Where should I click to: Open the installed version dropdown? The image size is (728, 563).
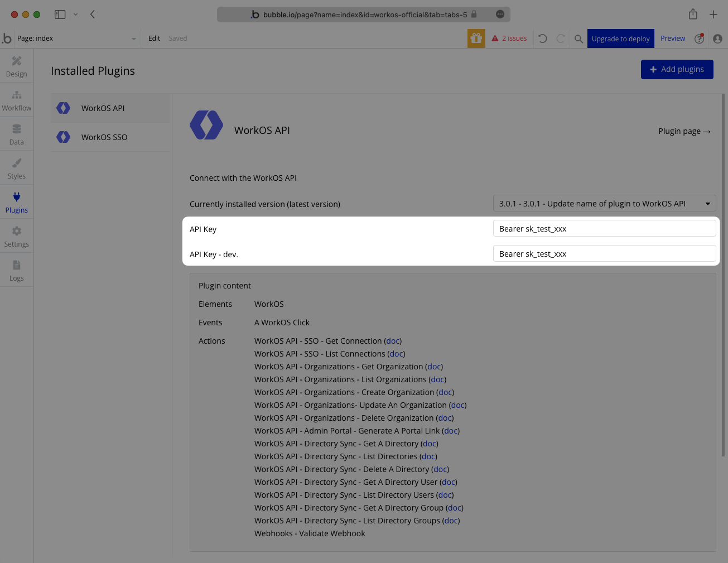pos(604,203)
